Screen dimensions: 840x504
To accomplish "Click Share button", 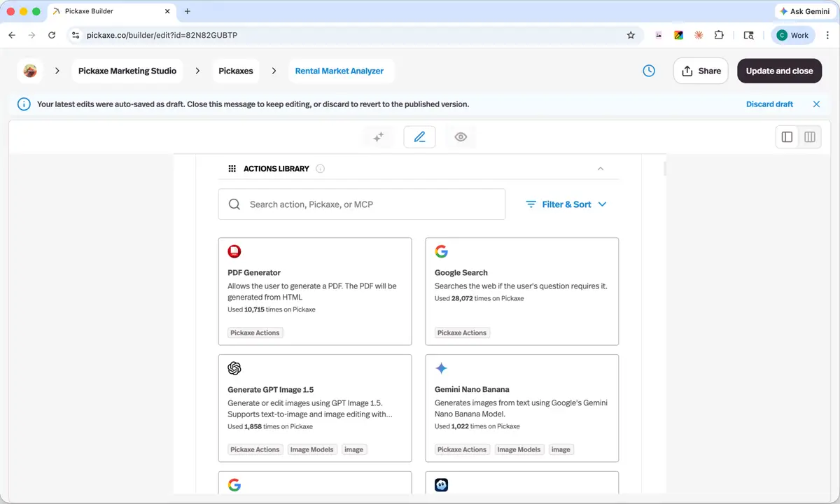I will (x=701, y=71).
